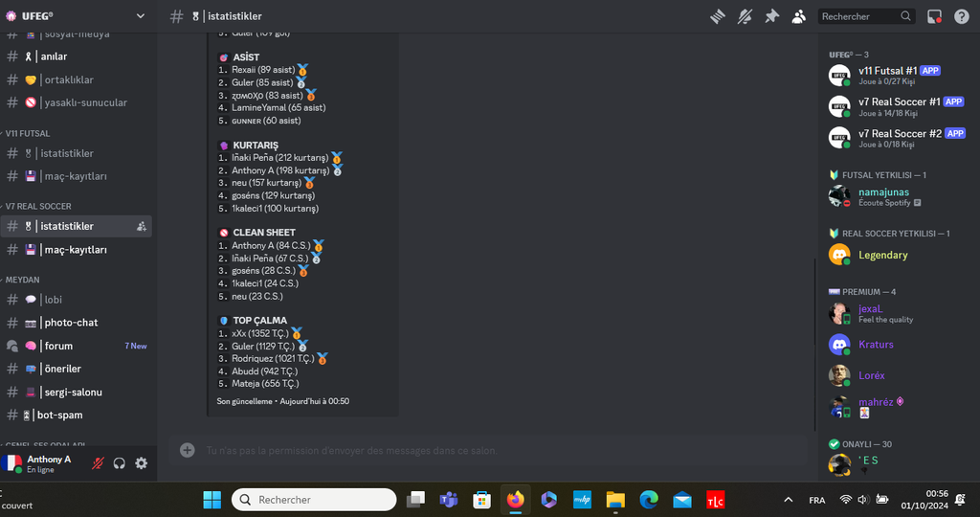The height and width of the screenshot is (517, 980).
Task: Click 'Iñaki Peña (212 kurtarış)' stat line
Action: click(280, 158)
